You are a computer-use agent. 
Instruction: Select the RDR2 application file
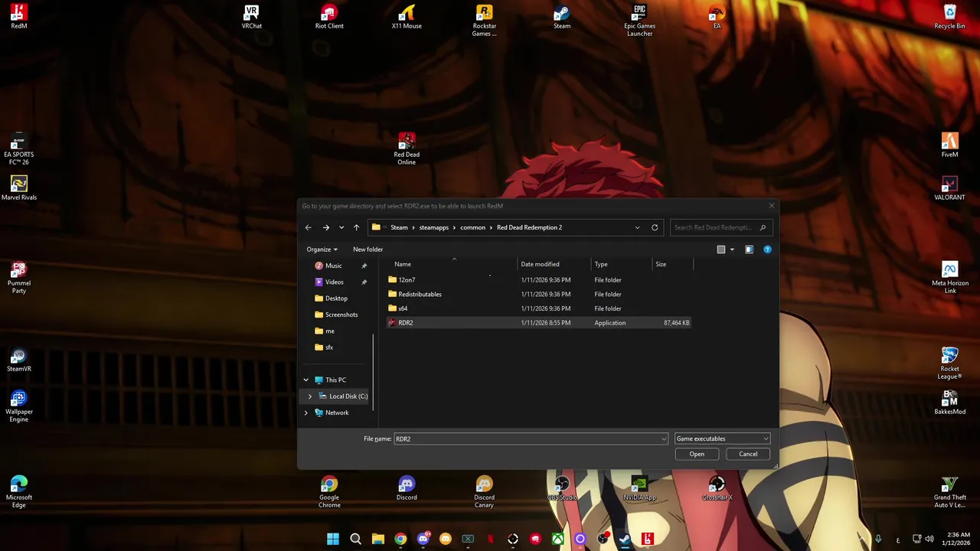[538, 323]
